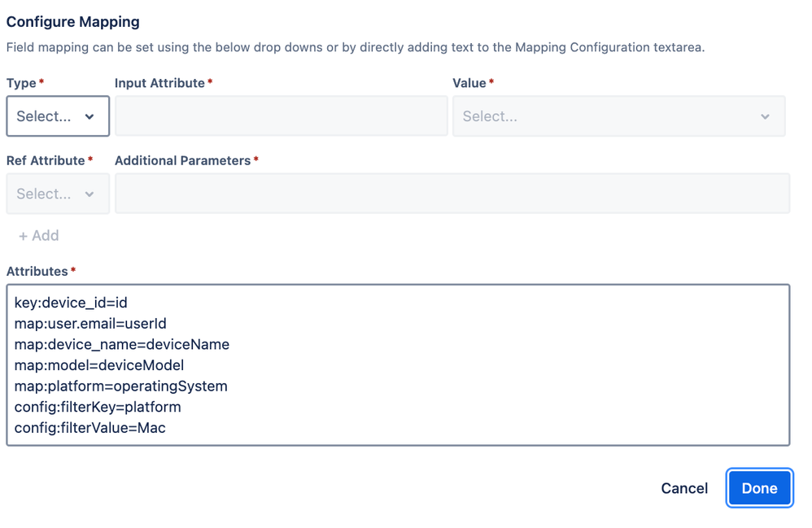This screenshot has height=528, width=812.
Task: Click the Attributes field label
Action: (x=37, y=271)
